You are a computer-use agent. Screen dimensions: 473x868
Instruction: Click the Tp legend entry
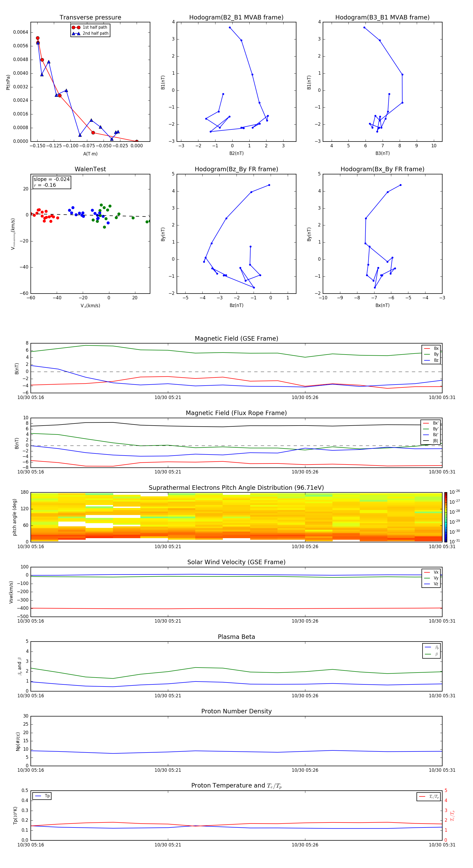42,796
